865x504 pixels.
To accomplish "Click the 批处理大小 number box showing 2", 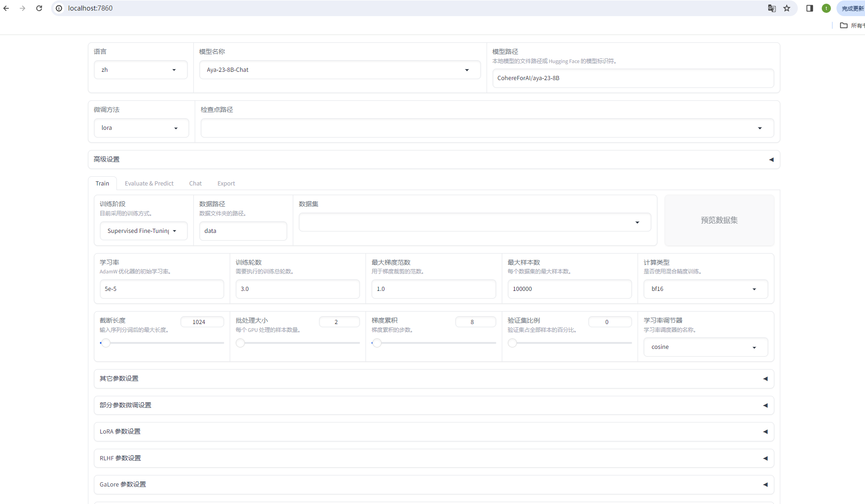I will click(x=339, y=322).
